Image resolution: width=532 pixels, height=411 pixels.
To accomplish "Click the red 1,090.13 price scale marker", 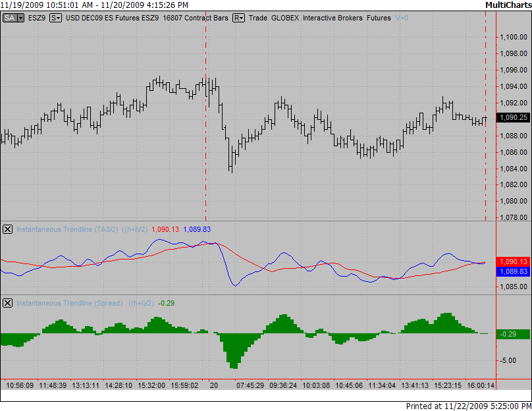I will (514, 261).
